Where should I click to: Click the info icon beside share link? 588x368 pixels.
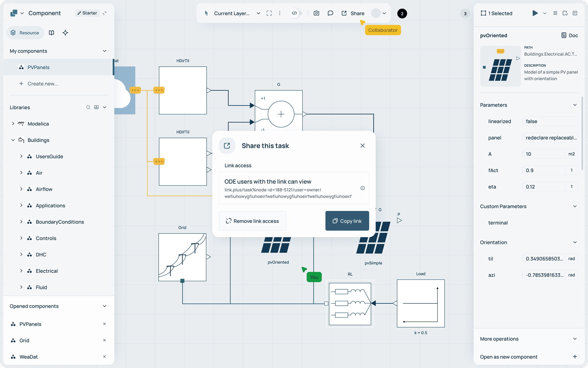(362, 188)
